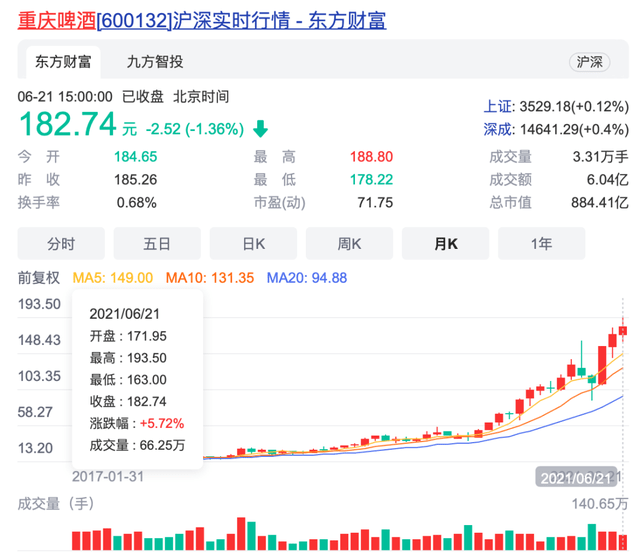Click the latest candlestick at chart's right edge
The height and width of the screenshot is (560, 640).
tap(623, 330)
